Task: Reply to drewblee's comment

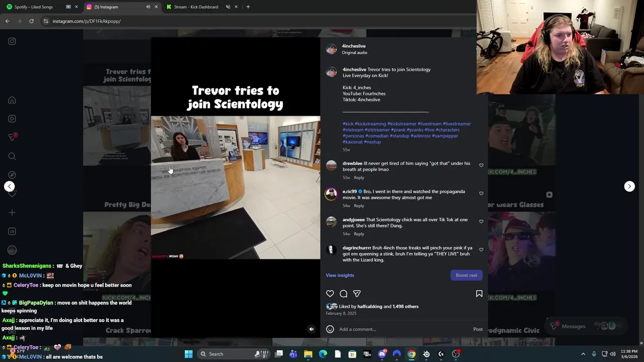Action: pyautogui.click(x=359, y=177)
